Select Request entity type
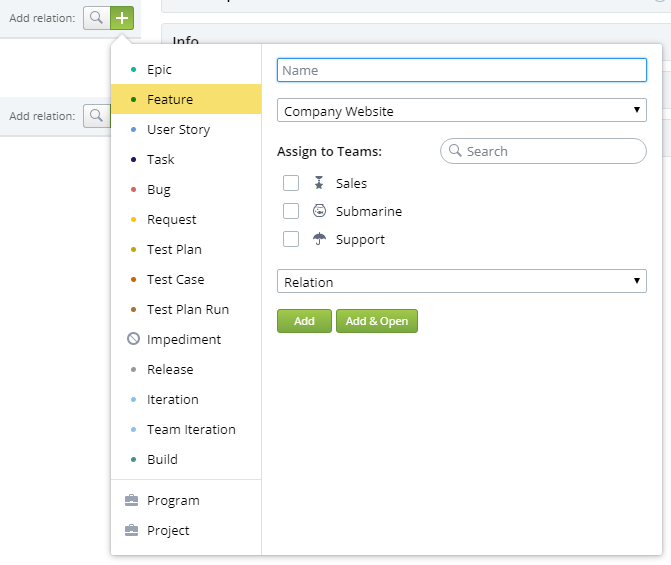Screen dimensions: 671x565 (186, 219)
